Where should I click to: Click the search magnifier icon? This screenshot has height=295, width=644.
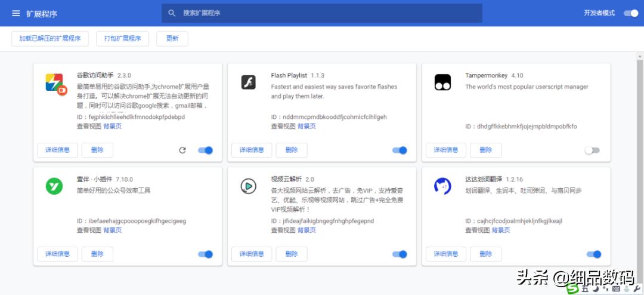[172, 13]
